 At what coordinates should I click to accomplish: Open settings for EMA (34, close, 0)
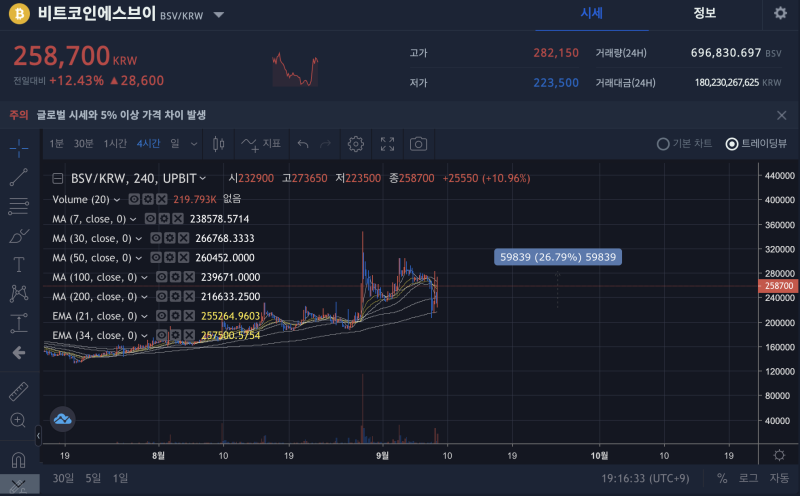[x=175, y=335]
